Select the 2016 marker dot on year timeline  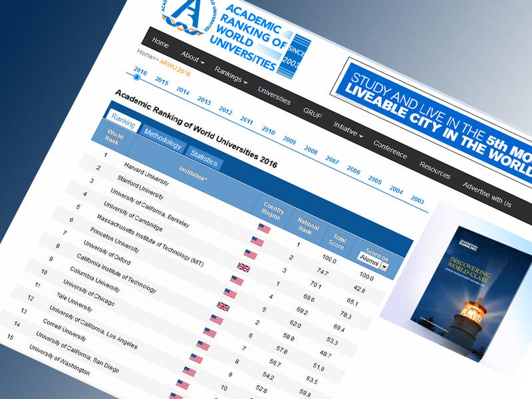tap(137, 77)
